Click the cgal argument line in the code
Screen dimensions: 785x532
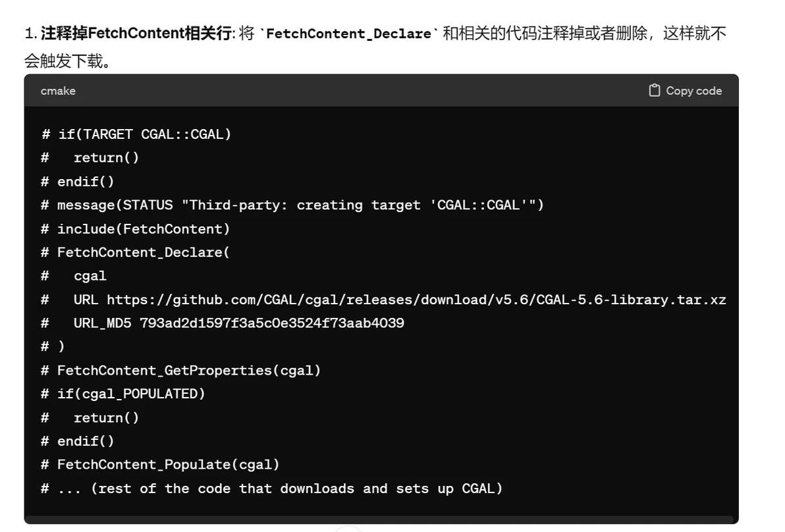coord(74,277)
